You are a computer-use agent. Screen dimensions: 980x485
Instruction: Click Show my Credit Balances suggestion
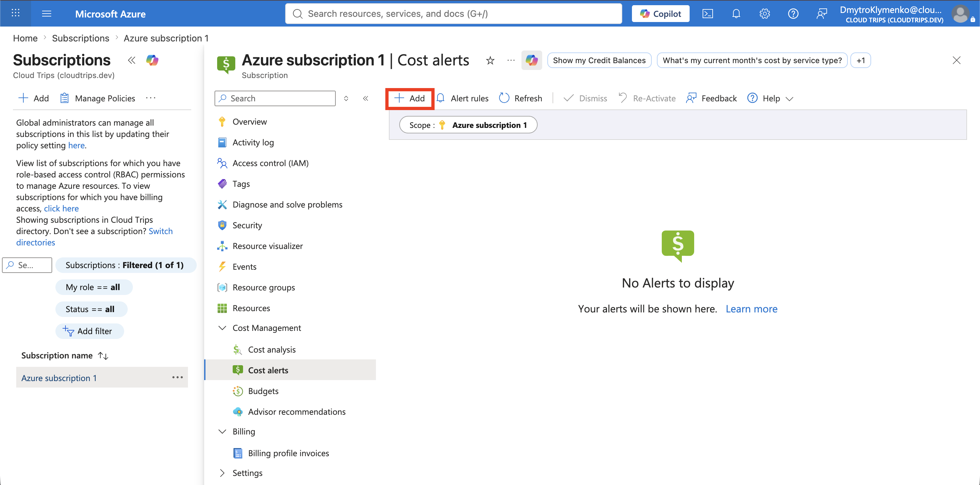pos(599,61)
